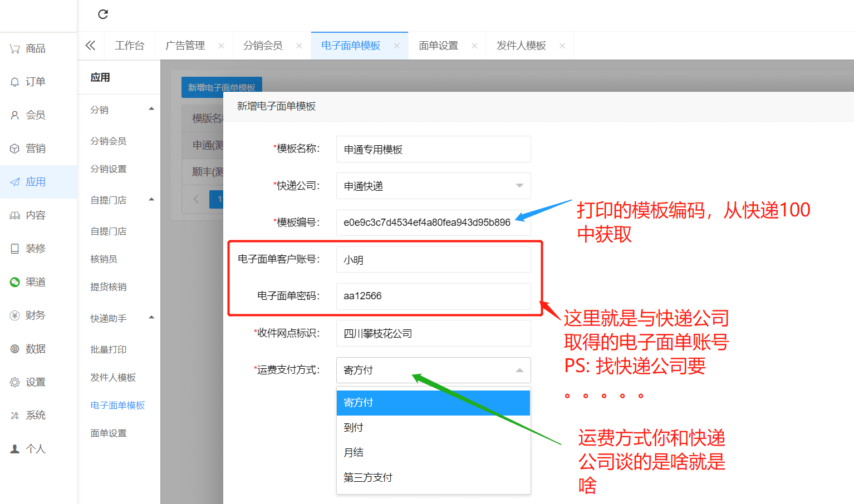
Task: Collapse the 运费支付方式 dropdown
Action: pyautogui.click(x=519, y=370)
